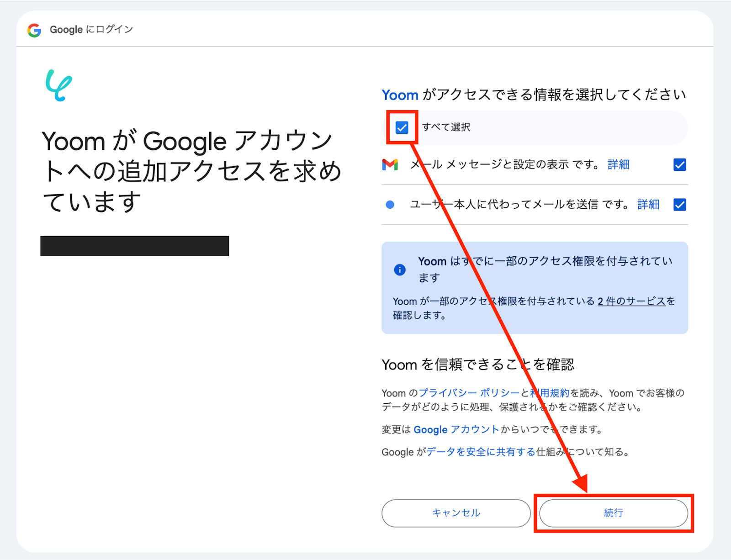
Task: Toggle the すべて選択 checkbox
Action: 402,127
